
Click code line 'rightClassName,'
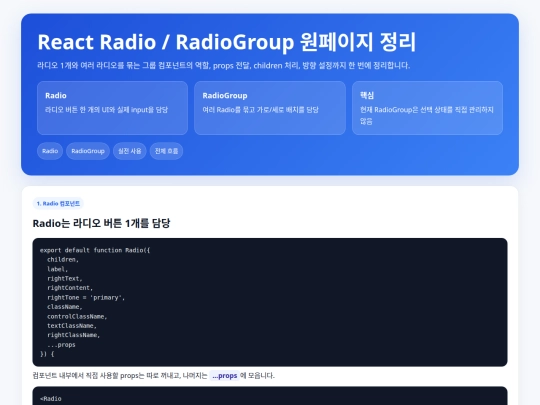tap(74, 335)
